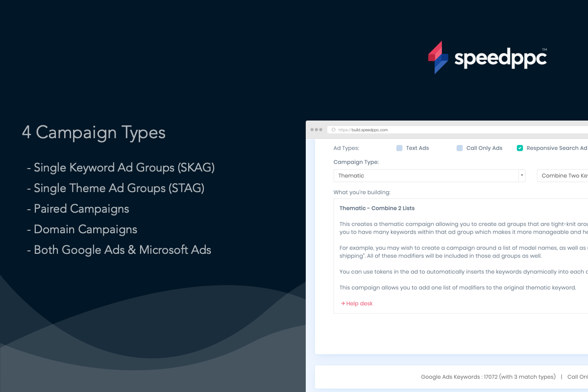Open the Combine Two Keyword dropdown
Image resolution: width=588 pixels, height=392 pixels.
563,175
